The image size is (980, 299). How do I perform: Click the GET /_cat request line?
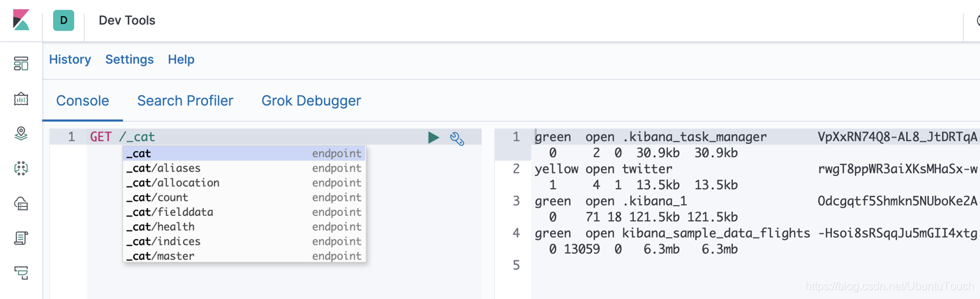coord(122,137)
